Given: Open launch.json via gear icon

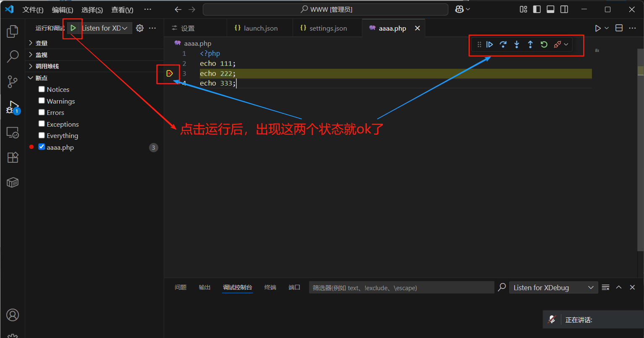Looking at the screenshot, I should [140, 28].
